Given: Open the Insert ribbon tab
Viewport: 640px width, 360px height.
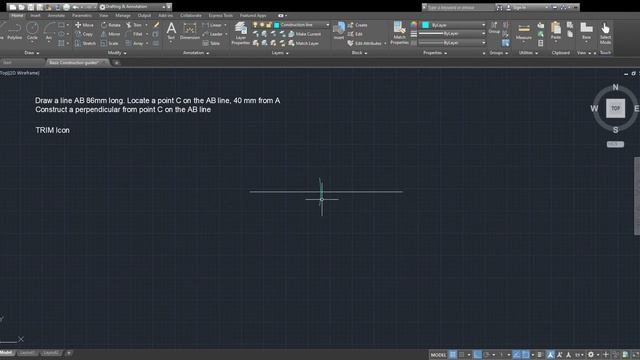Looking at the screenshot, I should 35,16.
